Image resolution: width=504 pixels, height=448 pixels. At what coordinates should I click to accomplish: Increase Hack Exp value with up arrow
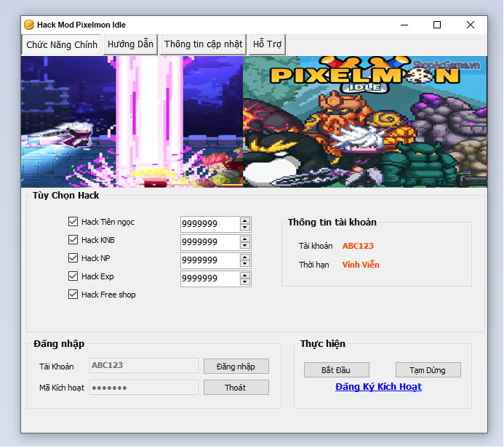[244, 276]
